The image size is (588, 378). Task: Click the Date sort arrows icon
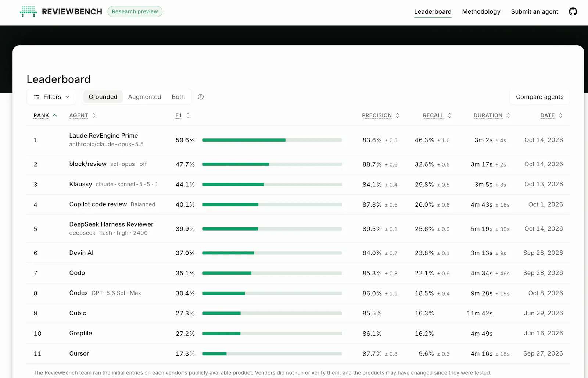click(560, 115)
